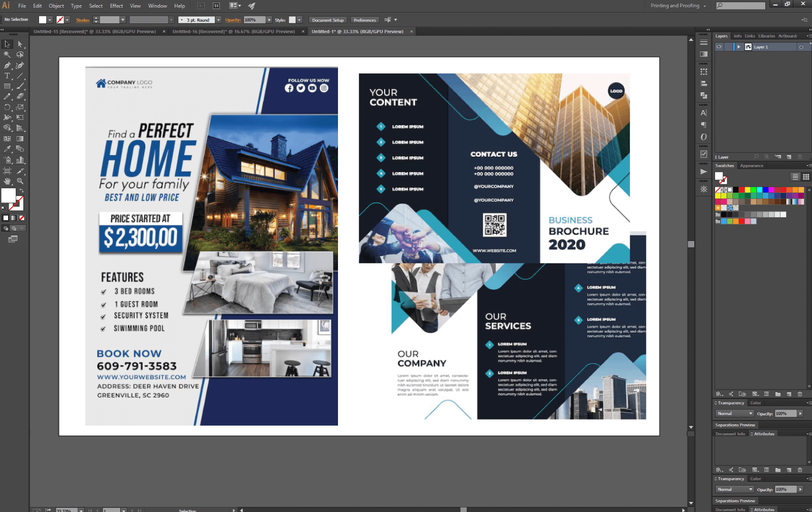Open the blending mode Normal dropdown
Screen dimensions: 812x512
pyautogui.click(x=735, y=414)
